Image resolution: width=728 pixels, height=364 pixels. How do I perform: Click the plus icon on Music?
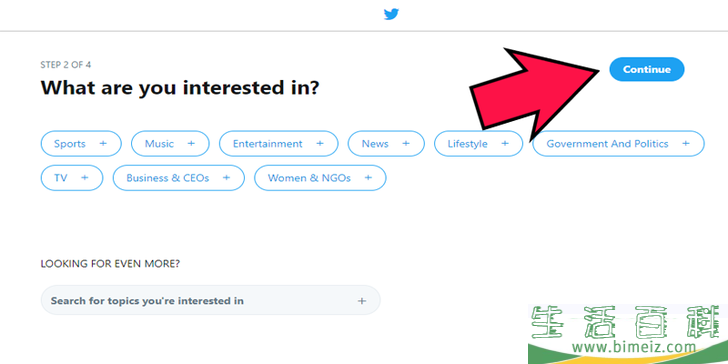point(191,143)
